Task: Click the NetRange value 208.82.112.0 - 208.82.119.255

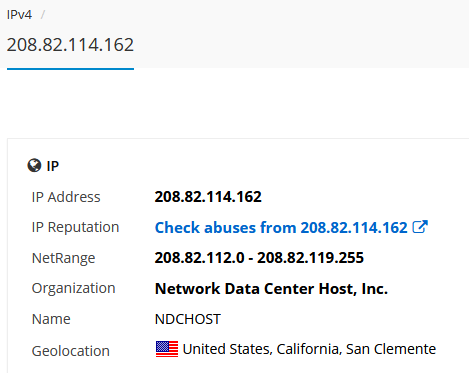Action: (x=259, y=258)
